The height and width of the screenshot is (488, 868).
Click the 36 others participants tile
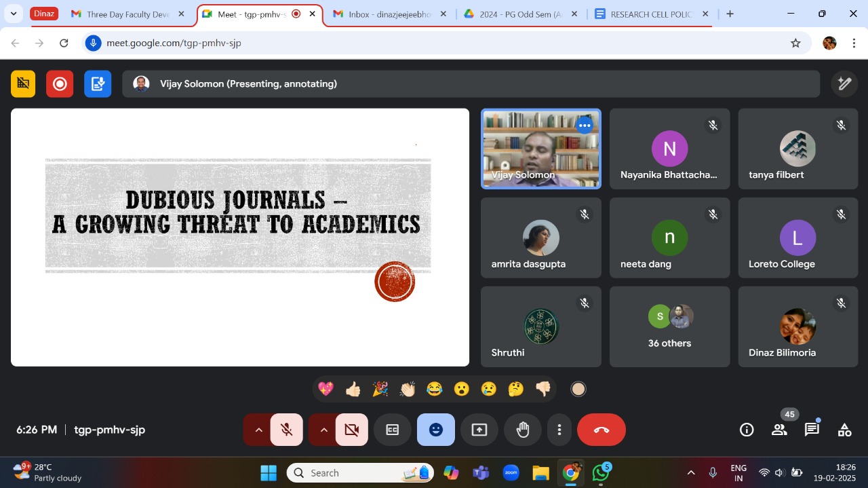(x=669, y=326)
